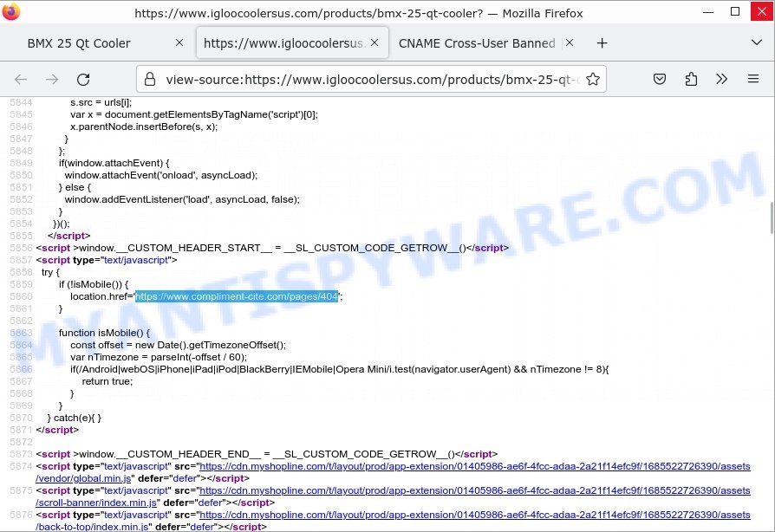Viewport: 775px width, 532px height.
Task: Open the Firefox application menu
Action: click(752, 79)
